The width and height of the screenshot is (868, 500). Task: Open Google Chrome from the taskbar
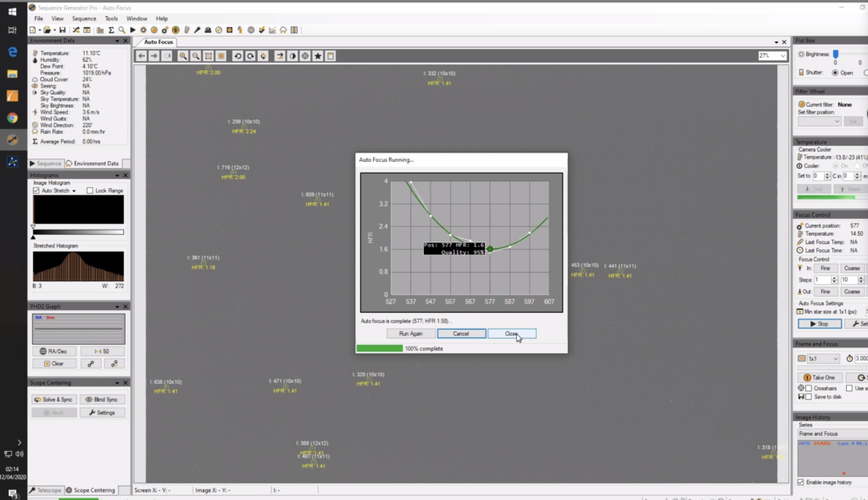click(x=12, y=118)
